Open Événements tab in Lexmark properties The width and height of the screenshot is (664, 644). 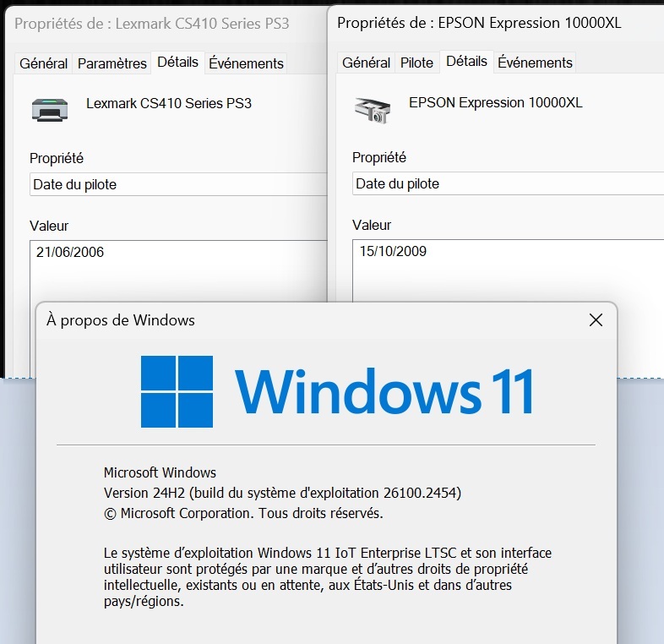point(246,63)
